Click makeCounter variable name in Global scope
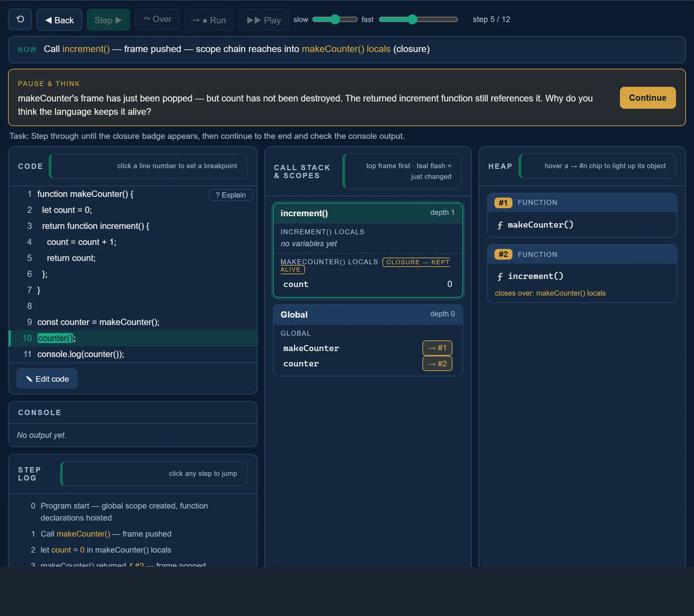This screenshot has height=616, width=694. click(311, 348)
